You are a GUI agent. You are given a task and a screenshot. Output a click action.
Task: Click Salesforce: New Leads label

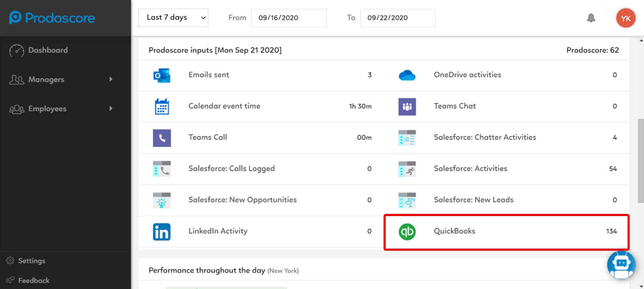pos(473,200)
